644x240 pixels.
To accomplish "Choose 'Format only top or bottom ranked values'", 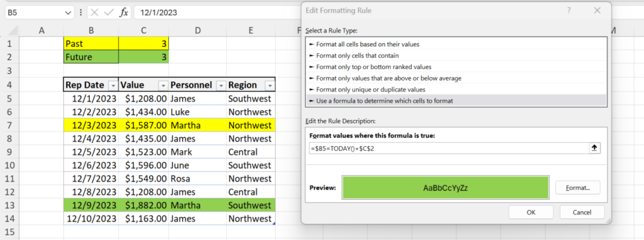I will pyautogui.click(x=373, y=67).
